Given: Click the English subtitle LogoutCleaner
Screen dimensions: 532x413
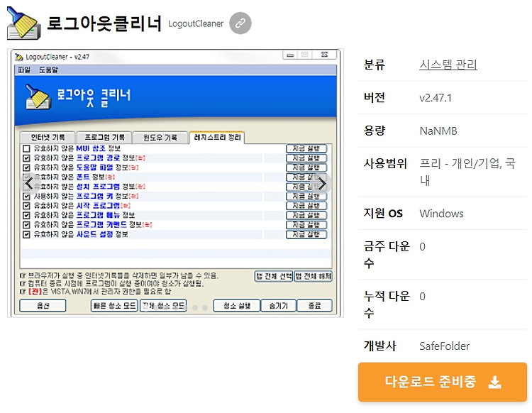Looking at the screenshot, I should point(196,23).
